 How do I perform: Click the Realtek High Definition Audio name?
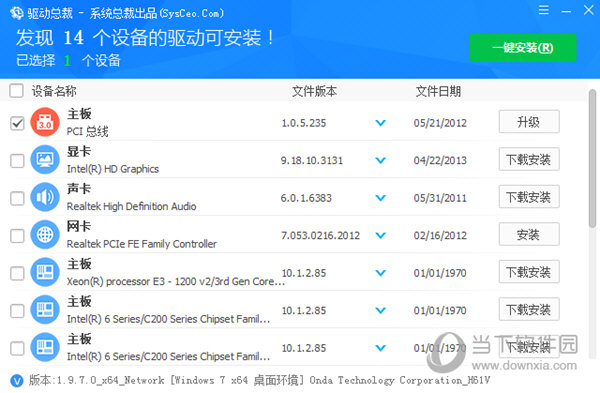pyautogui.click(x=131, y=206)
